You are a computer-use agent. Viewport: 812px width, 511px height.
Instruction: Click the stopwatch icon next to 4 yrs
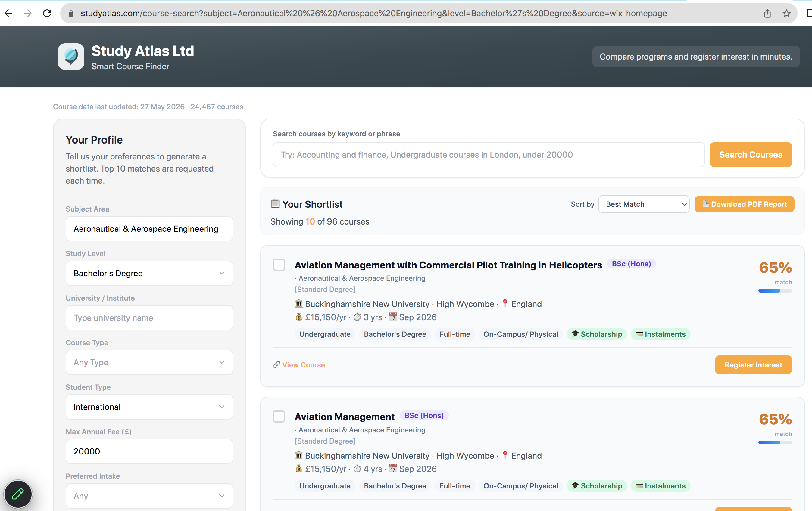357,469
